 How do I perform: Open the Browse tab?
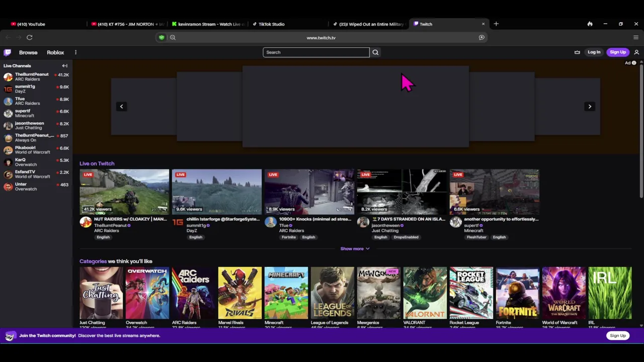28,52
